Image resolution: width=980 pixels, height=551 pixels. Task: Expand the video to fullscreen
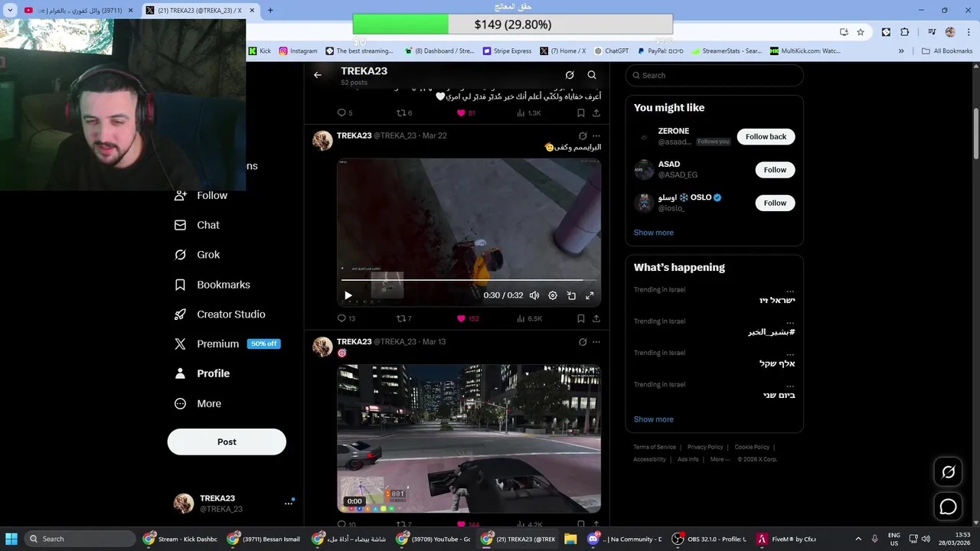[x=590, y=295]
